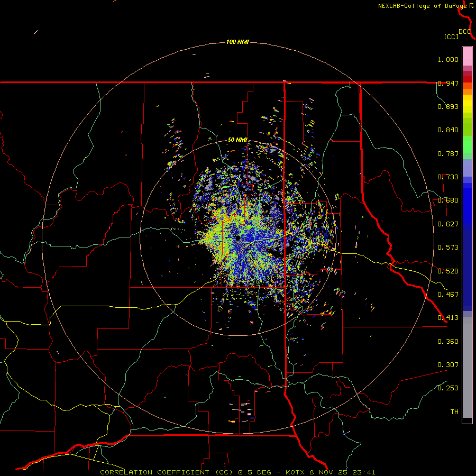Click the TH threshold label

tap(454, 412)
